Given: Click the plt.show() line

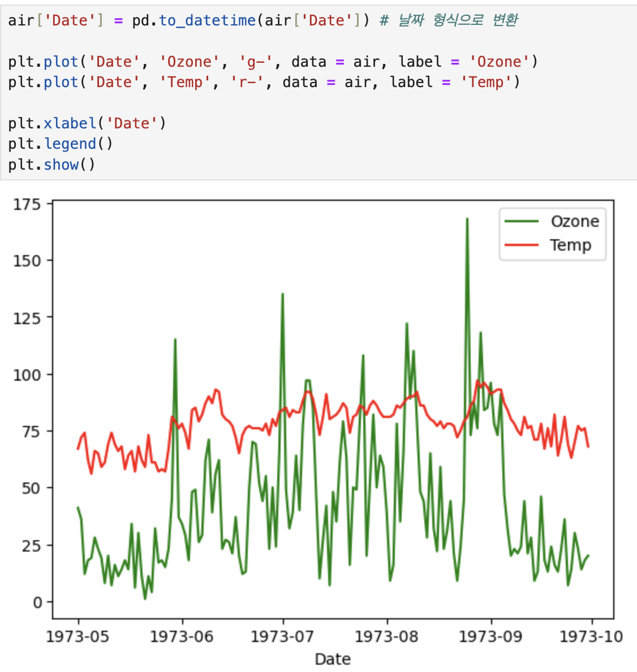Looking at the screenshot, I should (51, 165).
